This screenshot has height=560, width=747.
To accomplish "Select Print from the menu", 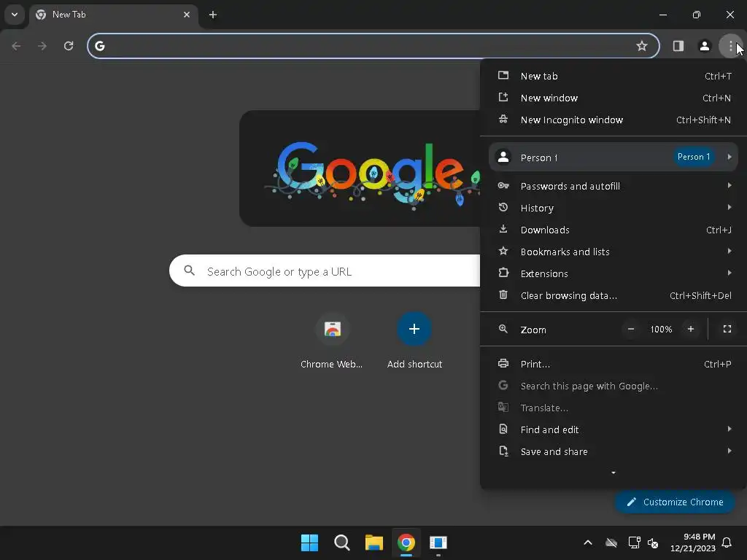I will [613, 364].
